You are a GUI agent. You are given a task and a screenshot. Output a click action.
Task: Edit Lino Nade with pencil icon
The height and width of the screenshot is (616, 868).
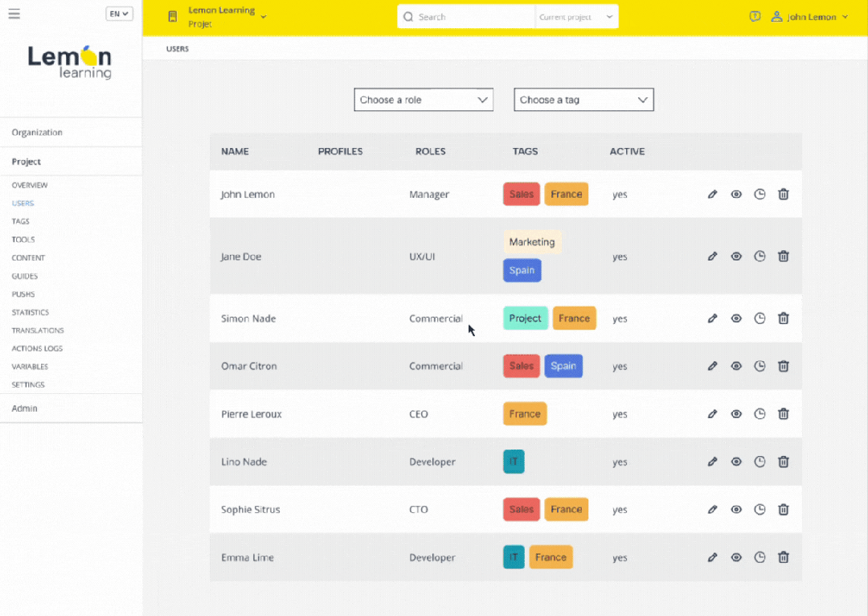(x=712, y=462)
